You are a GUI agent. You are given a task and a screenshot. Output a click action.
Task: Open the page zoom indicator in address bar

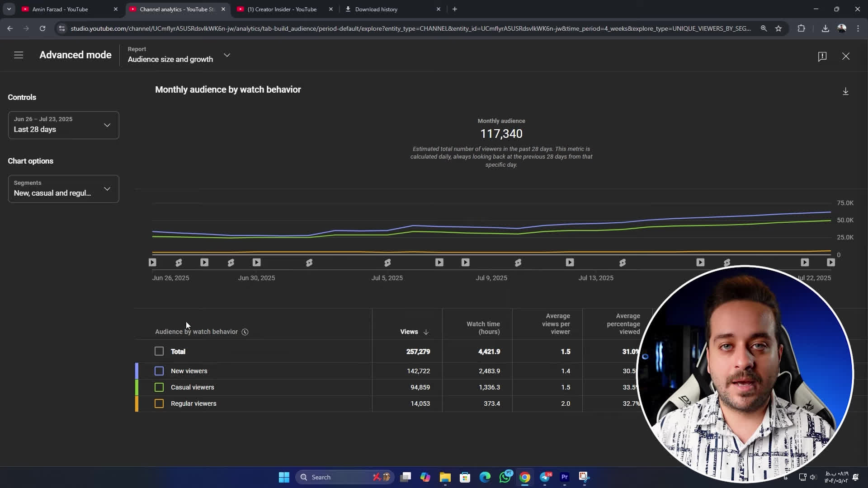[x=764, y=28]
